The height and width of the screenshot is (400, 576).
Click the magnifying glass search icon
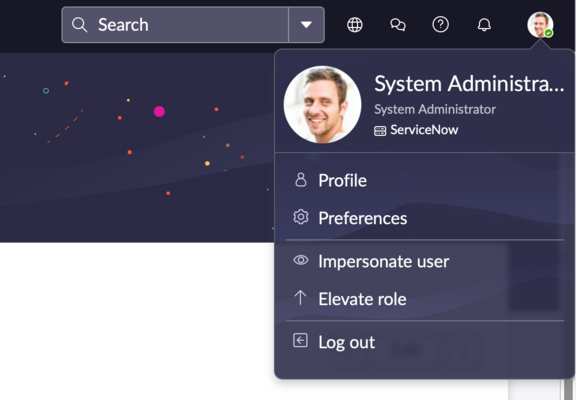(x=79, y=25)
